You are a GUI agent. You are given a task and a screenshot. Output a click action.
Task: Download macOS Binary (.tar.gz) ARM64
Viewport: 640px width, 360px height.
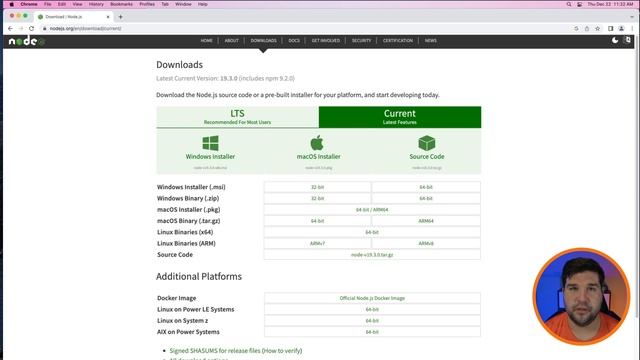click(426, 221)
